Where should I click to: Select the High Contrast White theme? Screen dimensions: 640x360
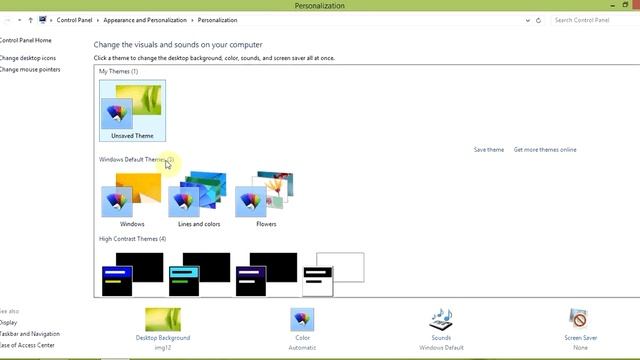(x=333, y=274)
